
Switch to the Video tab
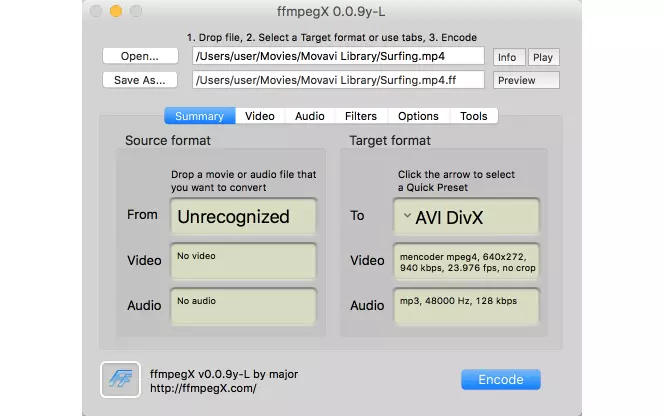[x=260, y=116]
